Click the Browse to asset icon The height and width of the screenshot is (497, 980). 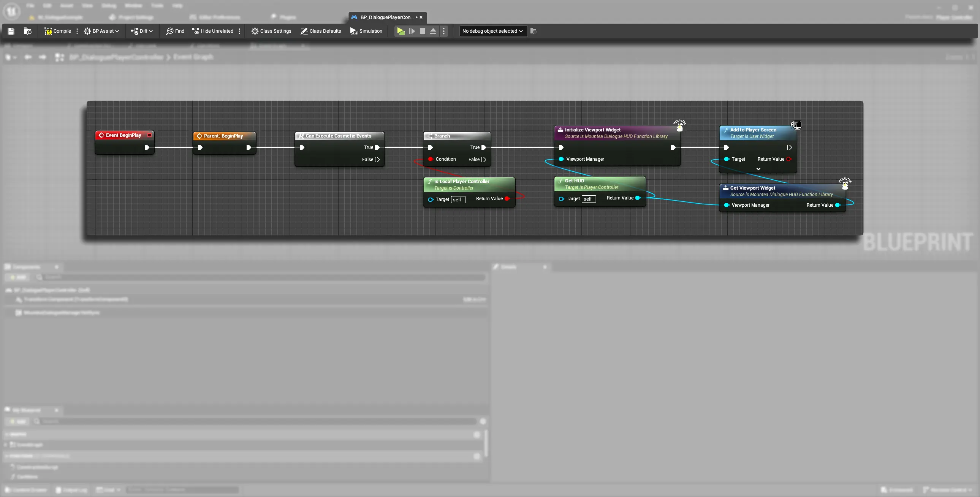point(27,31)
